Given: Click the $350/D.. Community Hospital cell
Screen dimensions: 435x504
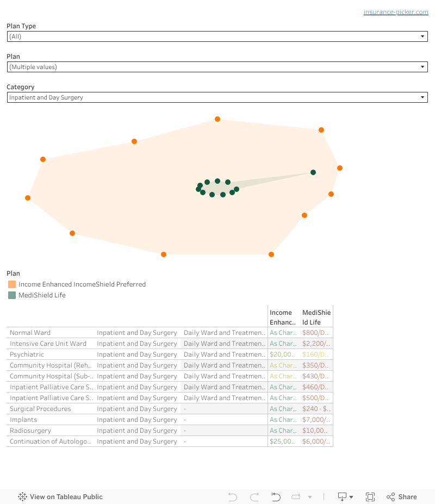Looking at the screenshot, I should tap(315, 365).
